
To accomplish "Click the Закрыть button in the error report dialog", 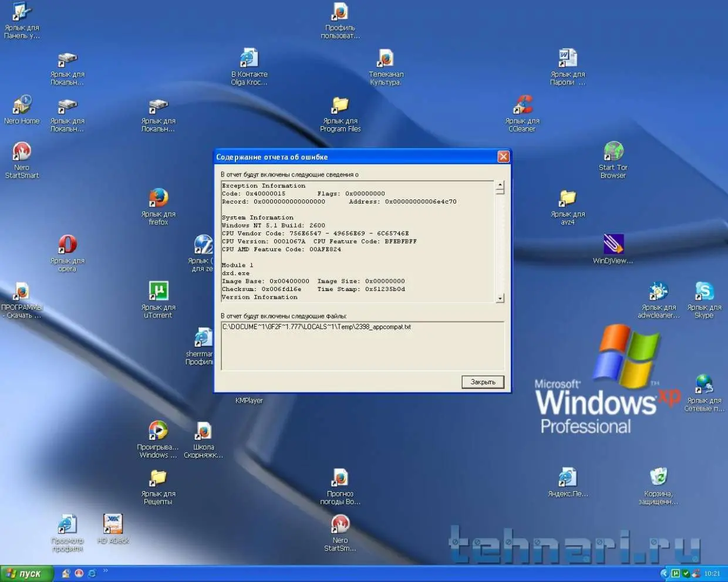I will (483, 382).
